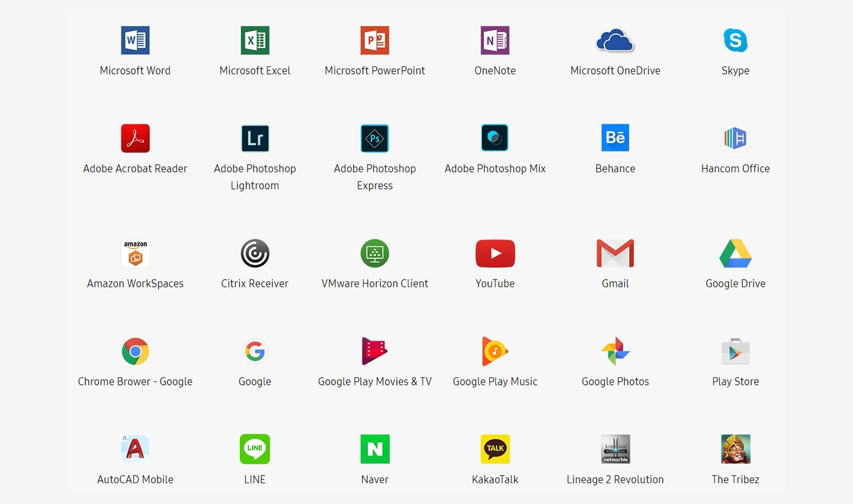Select the Microsoft PowerPoint icon
853x504 pixels.
[x=375, y=40]
